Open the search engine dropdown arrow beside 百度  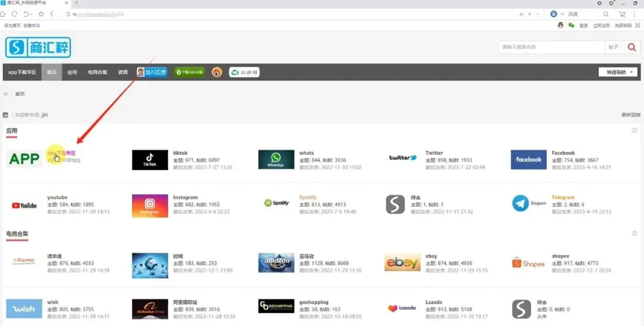point(562,14)
